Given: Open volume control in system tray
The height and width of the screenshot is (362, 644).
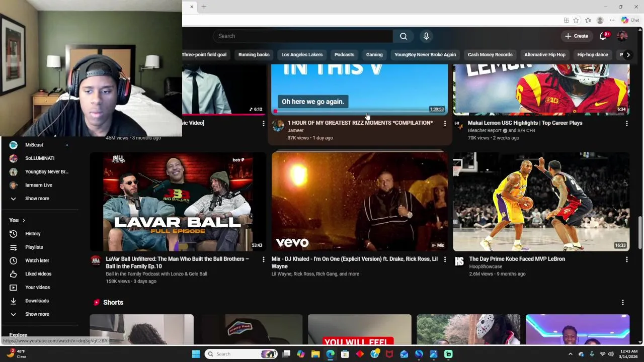Looking at the screenshot, I should [612, 354].
